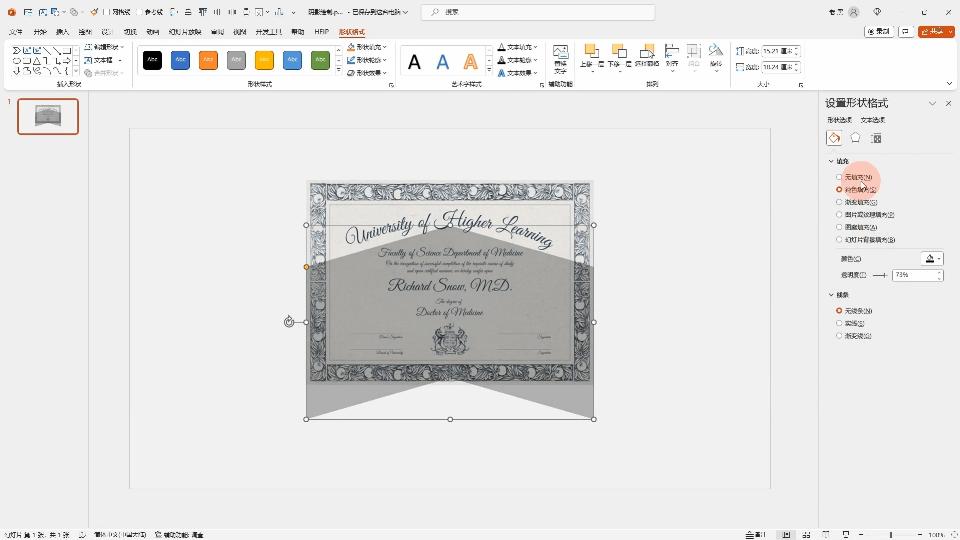Open the fill color (颜色) dropdown in pane
Image resolution: width=960 pixels, height=540 pixels.
click(932, 258)
